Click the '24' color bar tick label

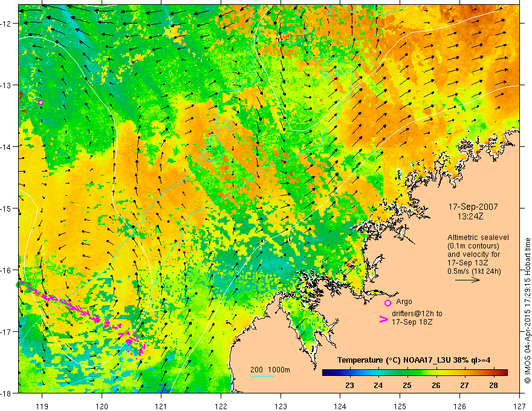pos(378,385)
